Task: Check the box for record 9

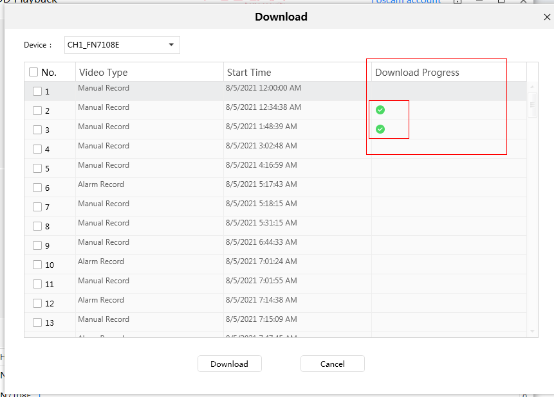Action: 37,246
